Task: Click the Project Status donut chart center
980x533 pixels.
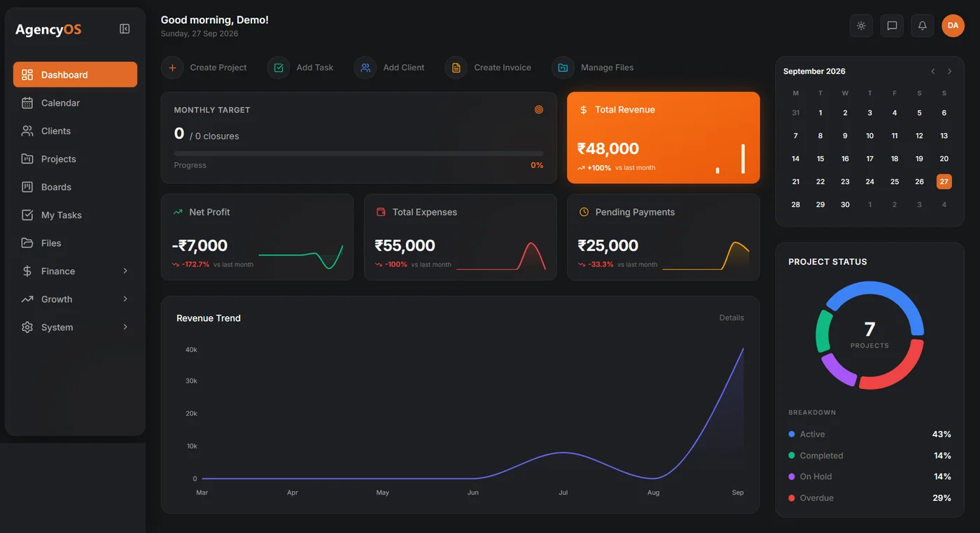Action: [x=870, y=335]
